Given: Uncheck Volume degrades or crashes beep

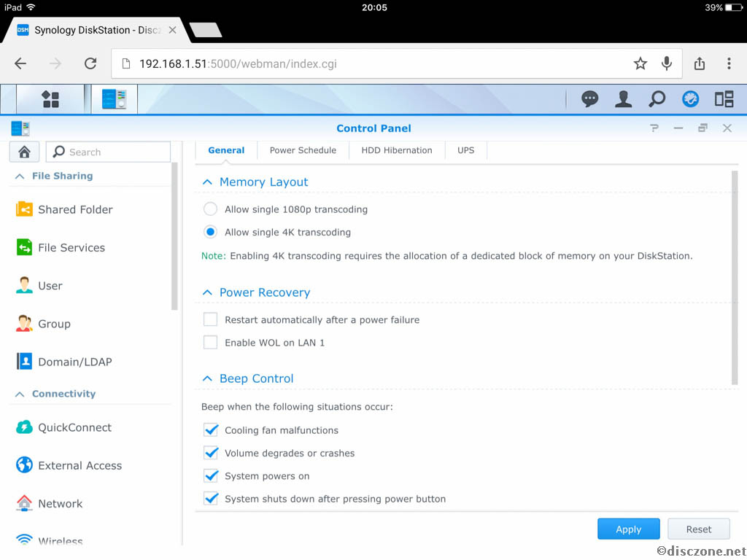Looking at the screenshot, I should [211, 452].
